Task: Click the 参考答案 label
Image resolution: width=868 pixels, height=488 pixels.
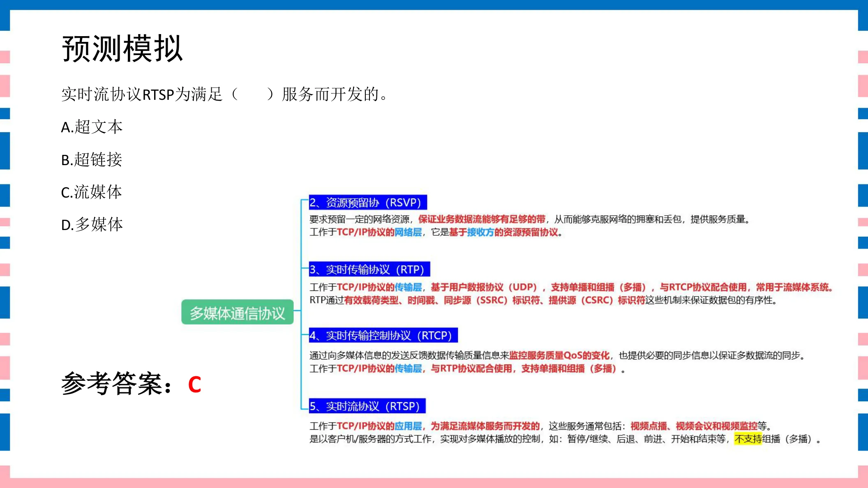Action: pyautogui.click(x=117, y=384)
